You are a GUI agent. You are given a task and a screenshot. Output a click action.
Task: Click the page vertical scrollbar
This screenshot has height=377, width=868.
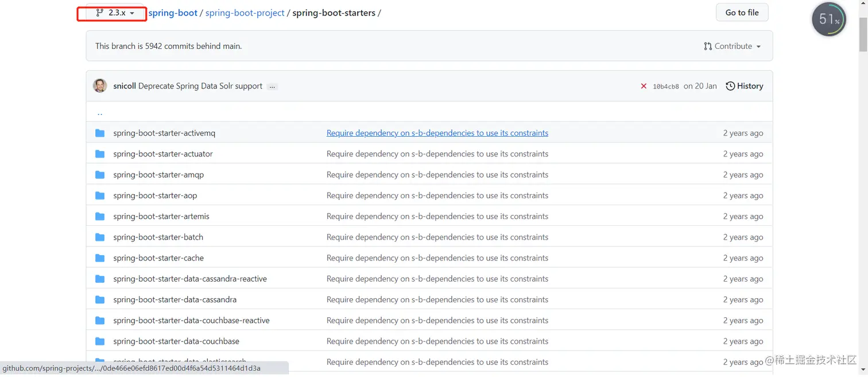coord(863,172)
